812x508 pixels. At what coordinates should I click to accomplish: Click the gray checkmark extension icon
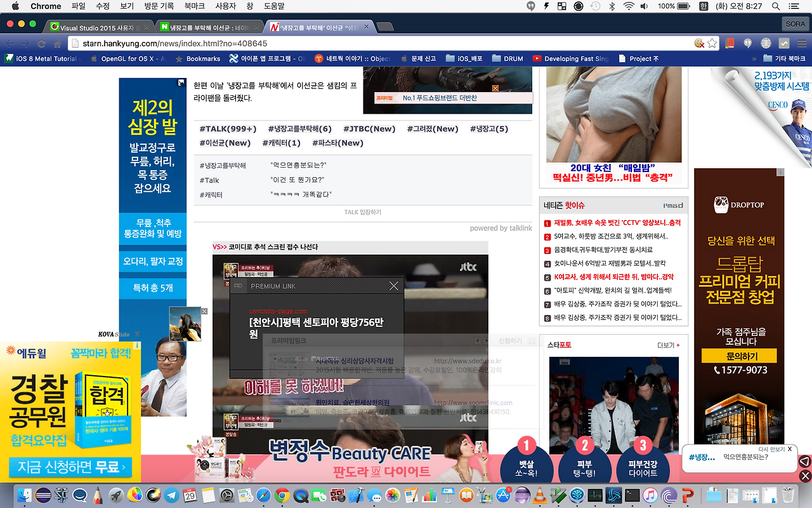pyautogui.click(x=783, y=43)
